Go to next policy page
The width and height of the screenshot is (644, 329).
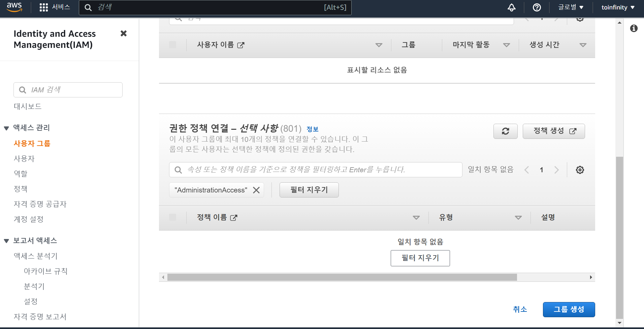tap(556, 170)
